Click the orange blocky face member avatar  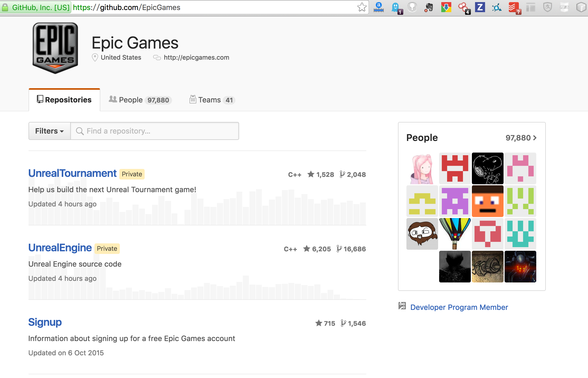click(x=487, y=201)
